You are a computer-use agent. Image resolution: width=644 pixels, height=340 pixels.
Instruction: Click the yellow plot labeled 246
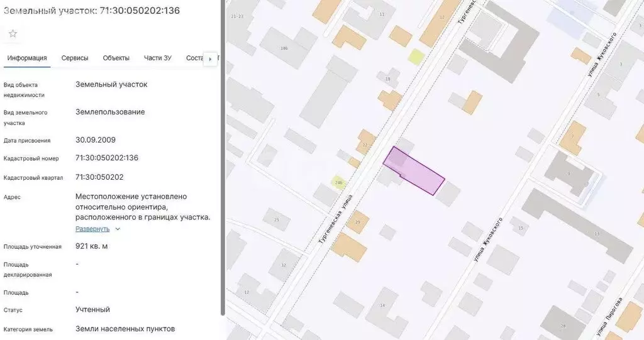[338, 183]
